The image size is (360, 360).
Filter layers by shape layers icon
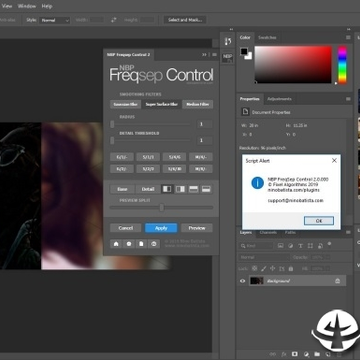pyautogui.click(x=310, y=246)
